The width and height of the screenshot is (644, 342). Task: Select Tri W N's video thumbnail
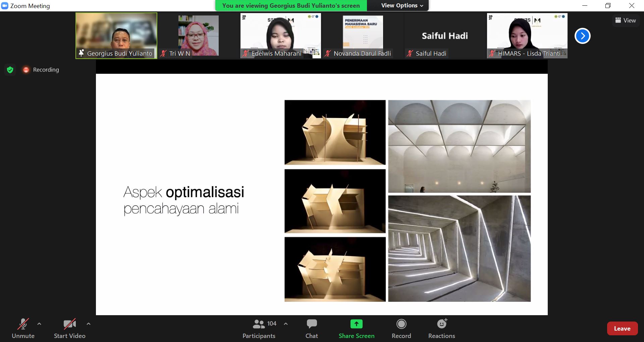tap(198, 36)
